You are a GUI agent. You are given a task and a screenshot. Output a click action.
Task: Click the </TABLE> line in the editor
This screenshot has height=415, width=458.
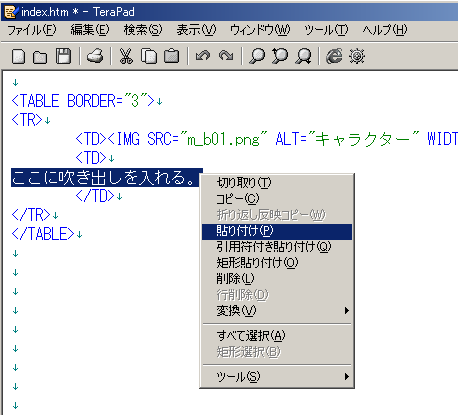click(x=43, y=234)
